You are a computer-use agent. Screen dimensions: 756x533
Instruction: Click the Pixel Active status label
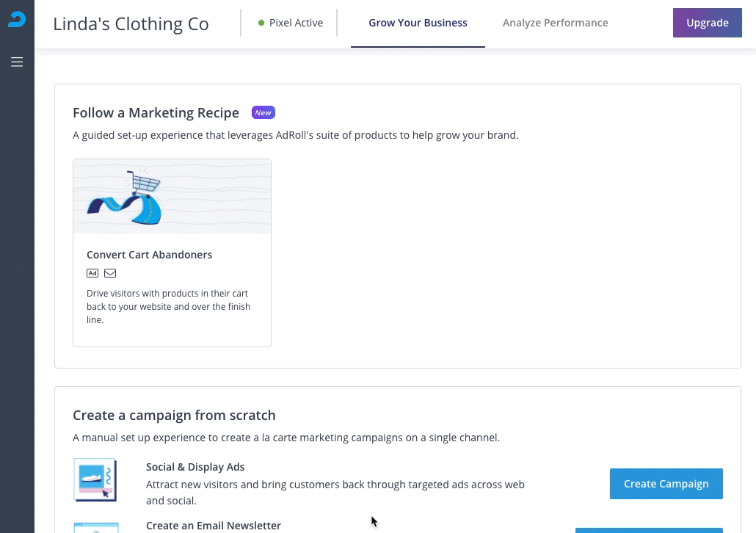(296, 23)
